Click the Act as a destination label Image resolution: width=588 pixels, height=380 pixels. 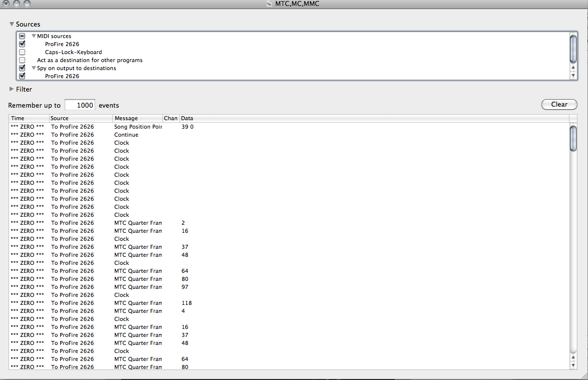tap(90, 60)
